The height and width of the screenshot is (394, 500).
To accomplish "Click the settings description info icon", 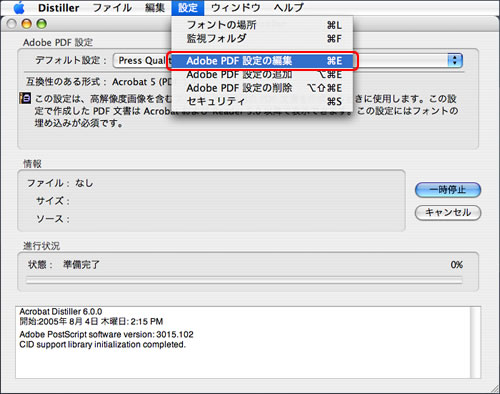I will tap(25, 98).
